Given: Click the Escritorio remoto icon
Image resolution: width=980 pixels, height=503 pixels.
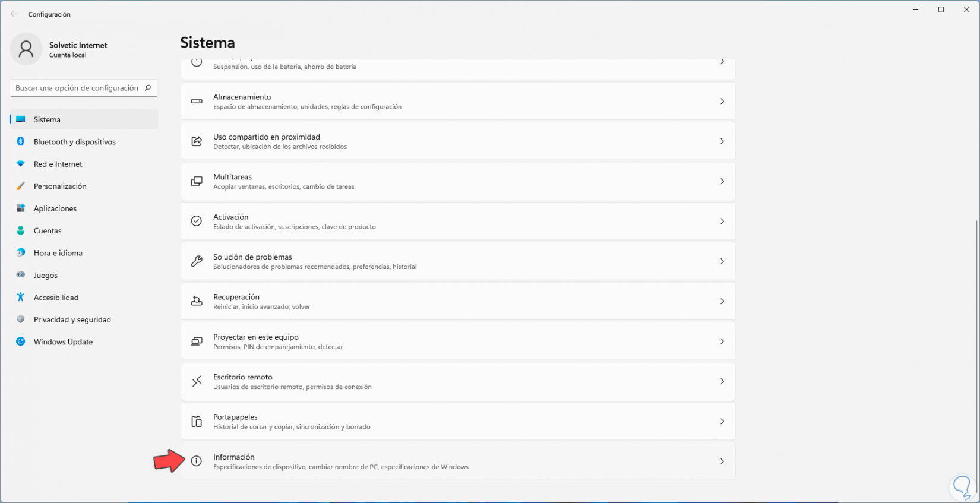Looking at the screenshot, I should point(197,381).
